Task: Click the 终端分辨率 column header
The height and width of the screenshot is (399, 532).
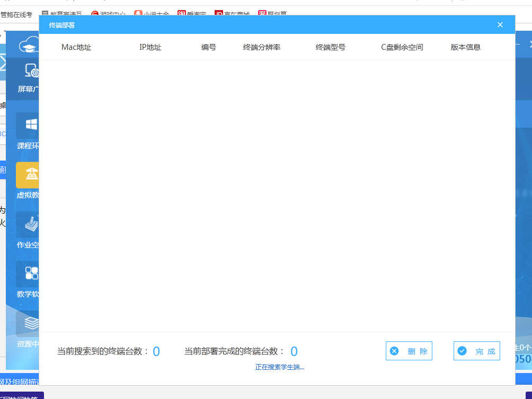Action: tap(262, 47)
